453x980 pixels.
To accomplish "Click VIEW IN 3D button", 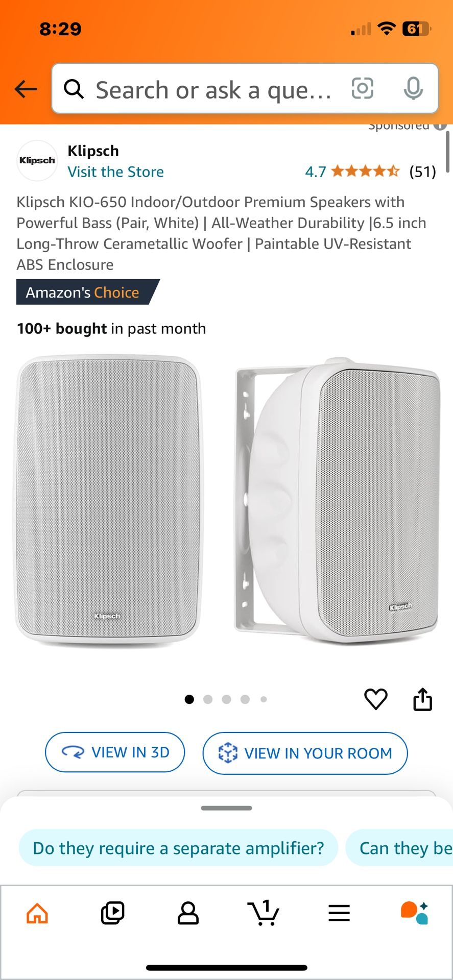I will [x=115, y=752].
